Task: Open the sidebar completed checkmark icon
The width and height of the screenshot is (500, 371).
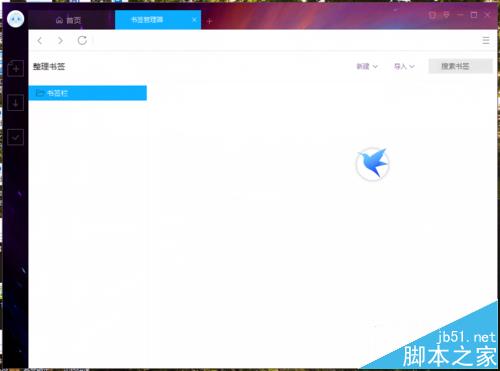Action: (x=16, y=137)
